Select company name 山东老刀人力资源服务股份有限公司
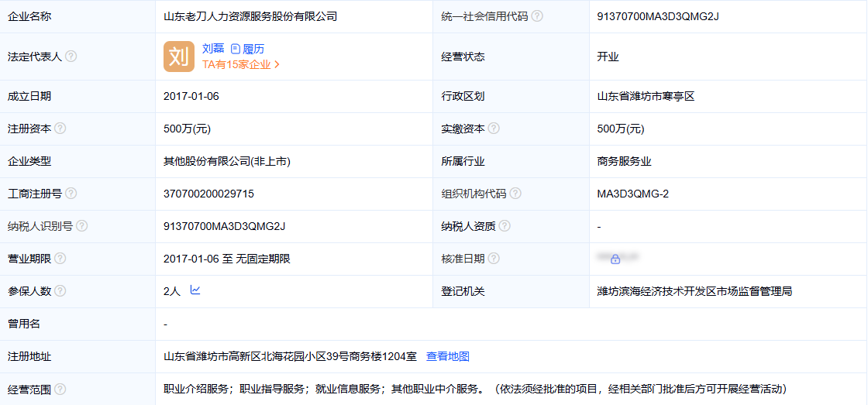 [x=250, y=16]
